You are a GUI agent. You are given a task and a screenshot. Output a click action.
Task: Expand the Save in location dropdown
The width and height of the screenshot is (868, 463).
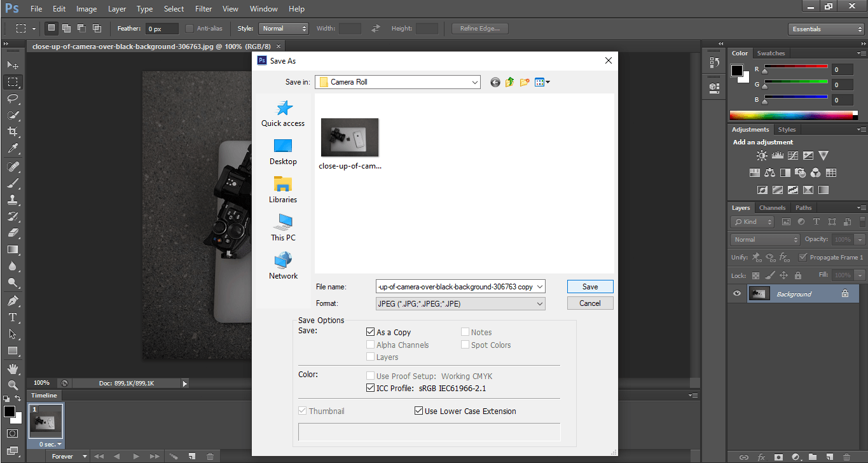click(x=475, y=82)
